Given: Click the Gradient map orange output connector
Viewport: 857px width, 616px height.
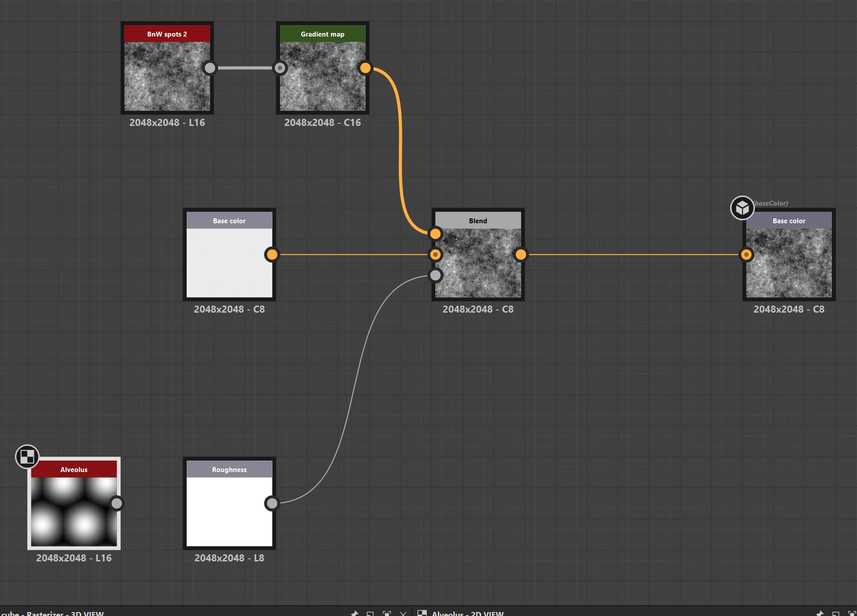Looking at the screenshot, I should (365, 68).
